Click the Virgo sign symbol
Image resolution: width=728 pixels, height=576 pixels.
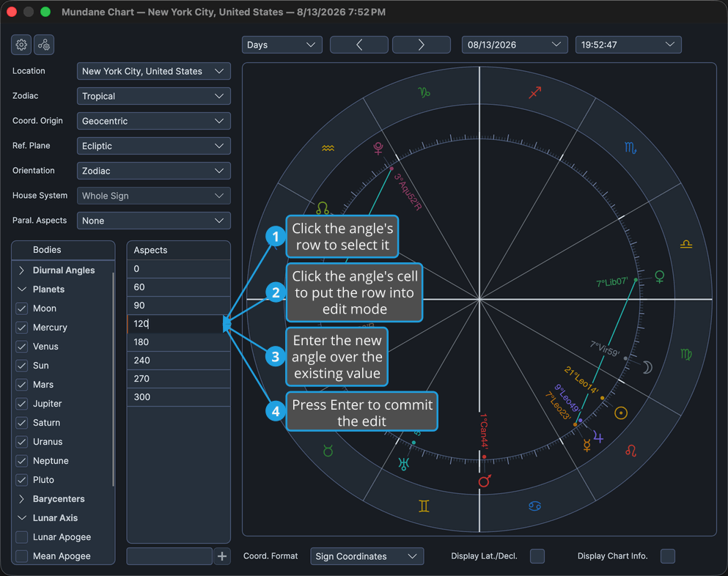point(685,354)
